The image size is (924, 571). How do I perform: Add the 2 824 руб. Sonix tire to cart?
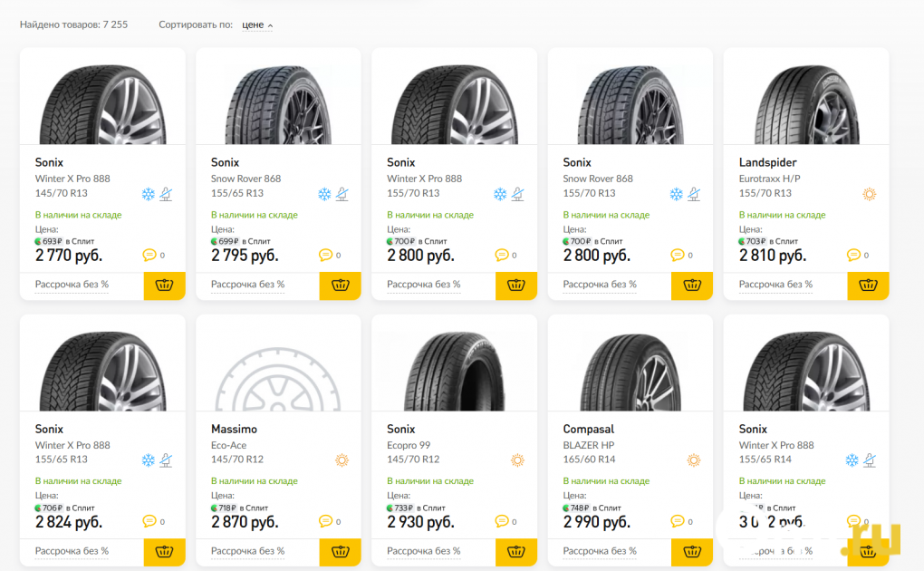[164, 552]
